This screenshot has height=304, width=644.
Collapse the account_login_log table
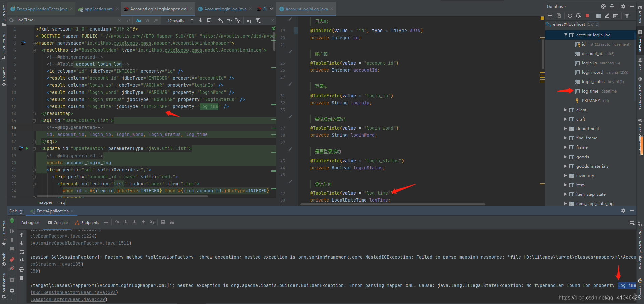(566, 35)
